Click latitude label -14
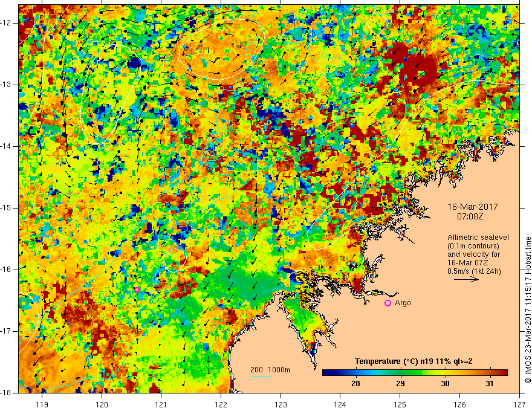 [x=6, y=146]
